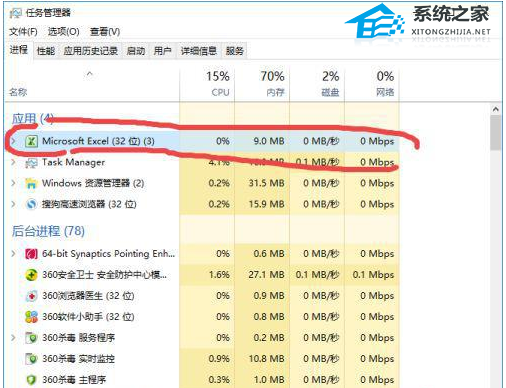Click the 360软件小助手 colorful icon
The height and width of the screenshot is (388, 506).
pos(31,317)
